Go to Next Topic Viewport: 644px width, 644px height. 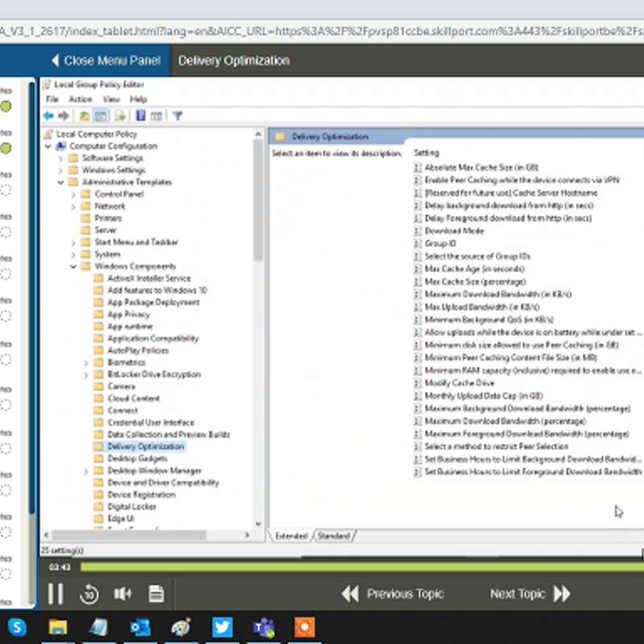[530, 594]
